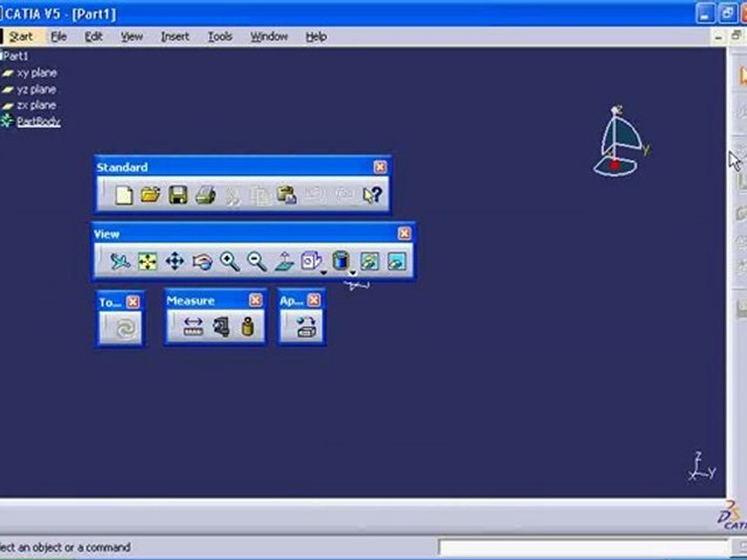Click the spiral icon in To... toolbar

click(126, 327)
